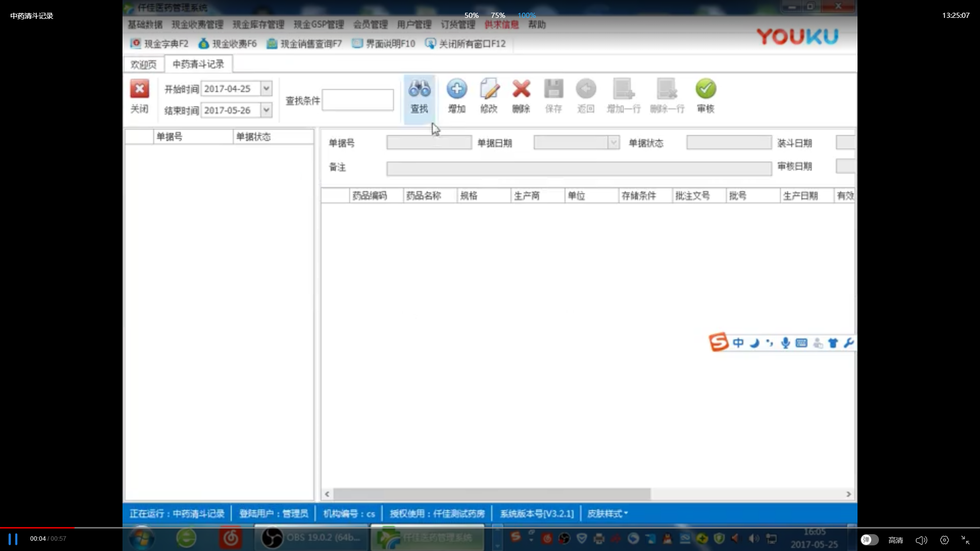Screen dimensions: 980x551
Task: Click the table horizontal scrollbar thumb
Action: pyautogui.click(x=492, y=494)
